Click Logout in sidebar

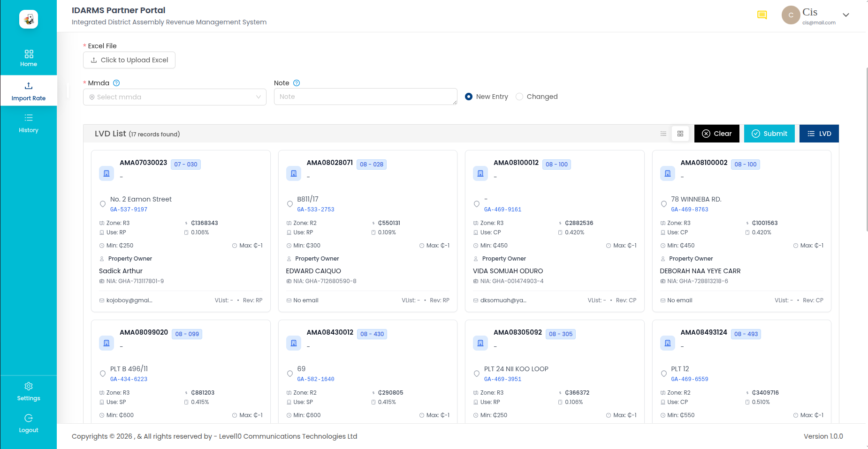tap(29, 423)
